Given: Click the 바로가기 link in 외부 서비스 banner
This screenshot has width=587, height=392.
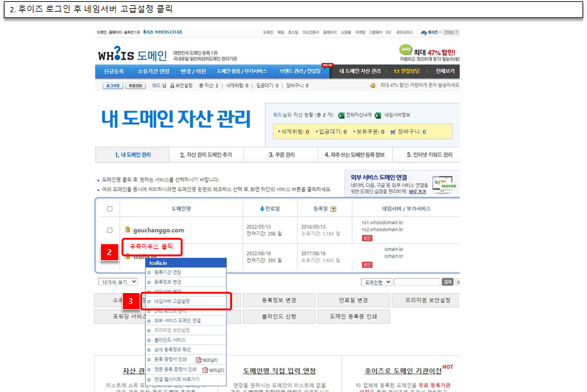Looking at the screenshot, I should (x=417, y=192).
